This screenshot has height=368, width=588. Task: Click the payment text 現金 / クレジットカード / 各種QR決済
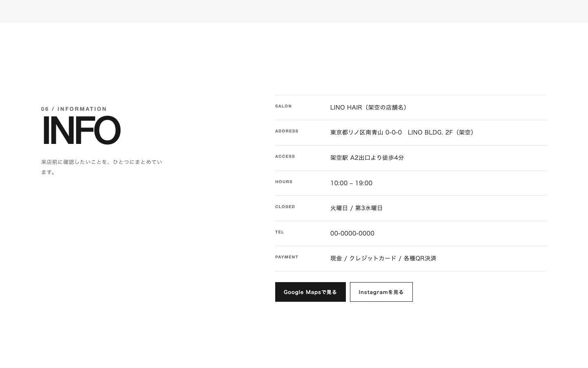coord(383,258)
